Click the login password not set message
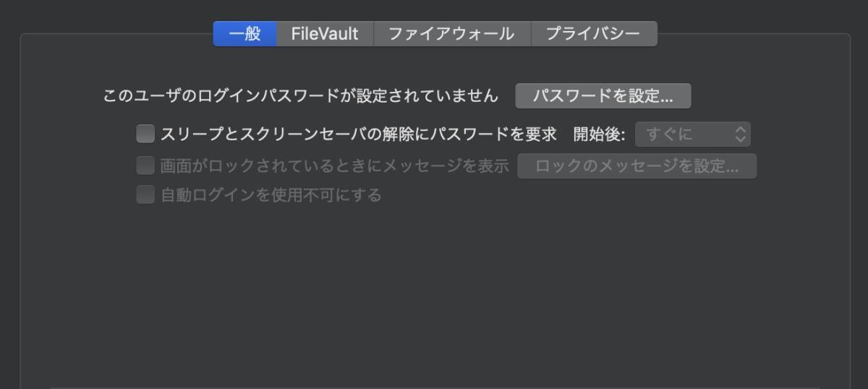Viewport: 868px width, 389px height. pos(301,95)
